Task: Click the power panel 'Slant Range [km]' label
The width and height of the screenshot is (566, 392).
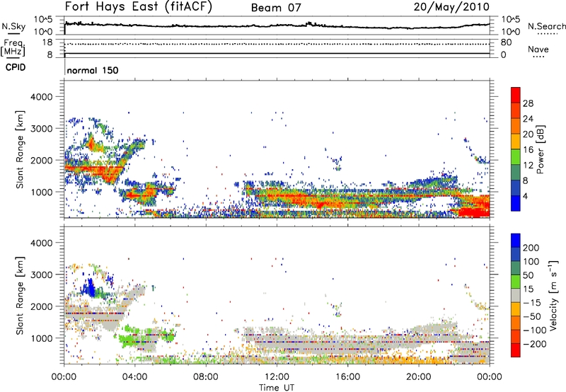Action: [21, 149]
